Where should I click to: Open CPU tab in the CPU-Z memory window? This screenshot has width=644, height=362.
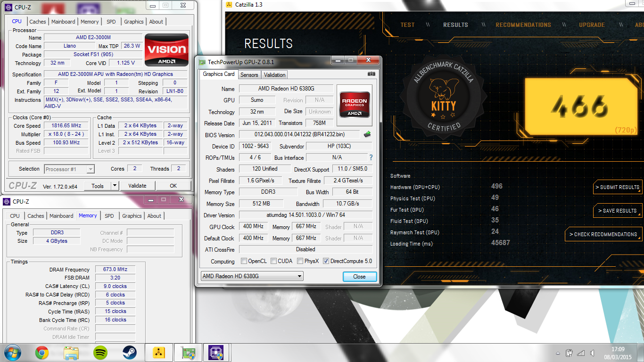pyautogui.click(x=15, y=216)
